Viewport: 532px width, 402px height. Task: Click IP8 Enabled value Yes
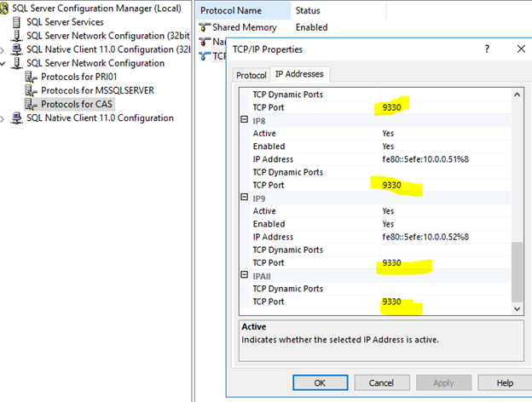[x=388, y=146]
